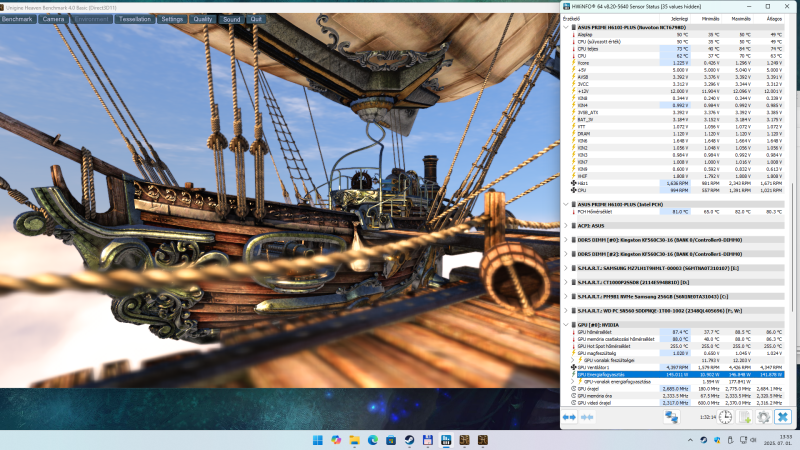The image size is (800, 450).
Task: Expand the S.M.A.R.T. PM981 NVMe Samsung group
Action: 566,296
